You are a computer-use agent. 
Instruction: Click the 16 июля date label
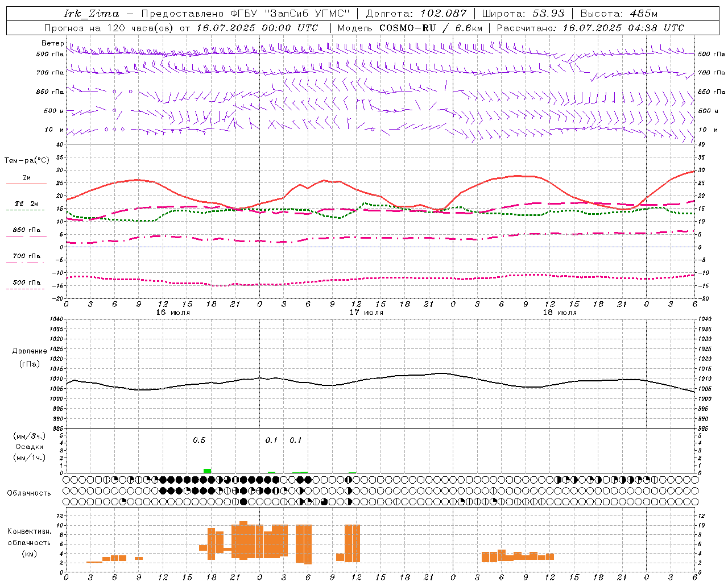(173, 313)
